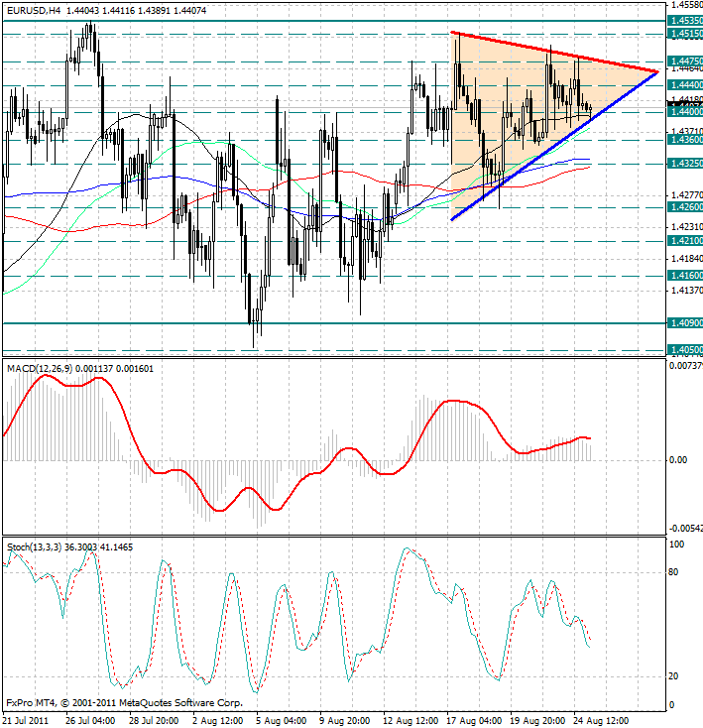Select the 17 Aug 04:00 time label
Image resolution: width=703 pixels, height=728 pixels.
tap(474, 721)
